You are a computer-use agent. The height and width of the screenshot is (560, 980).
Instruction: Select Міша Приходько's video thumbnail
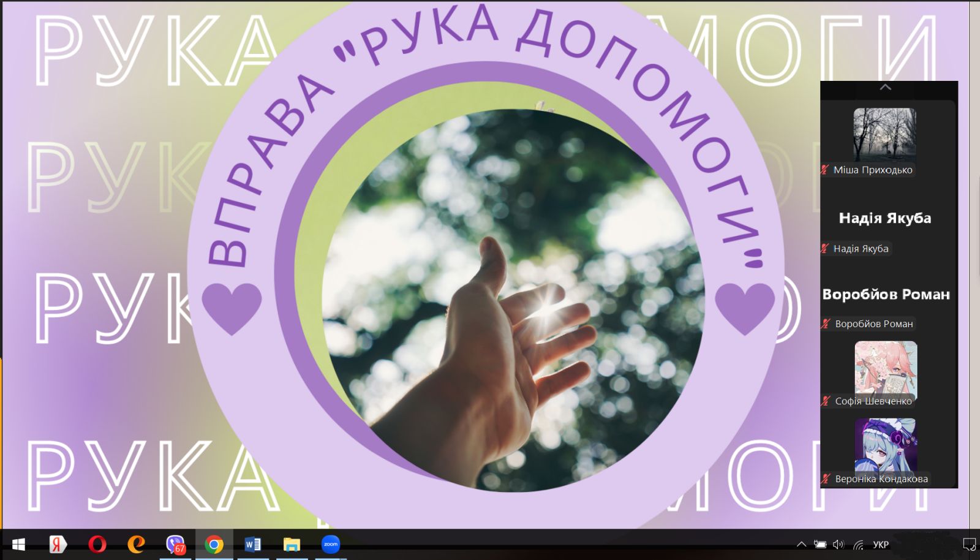[884, 135]
